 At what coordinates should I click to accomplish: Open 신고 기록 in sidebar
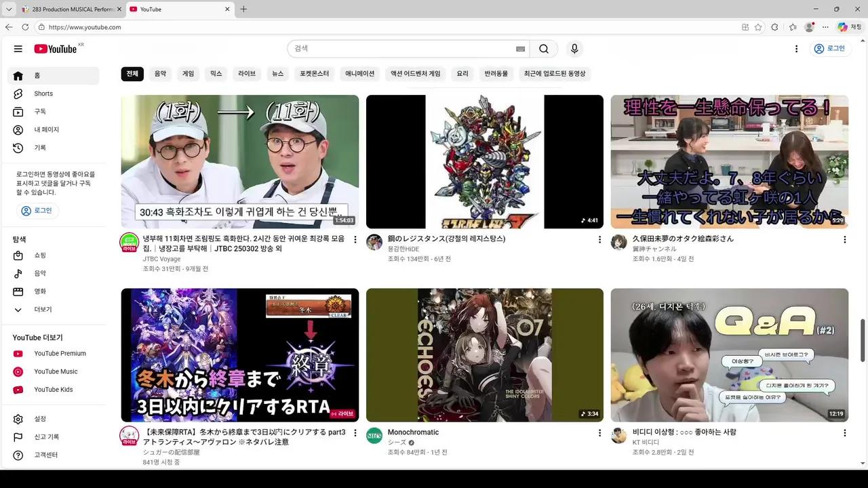point(54,436)
